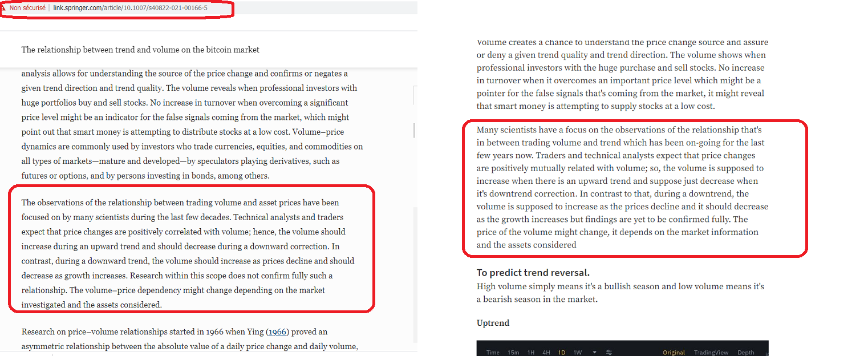Switch to the Depth chart tab
Screen dimensions: 868x356
point(746,353)
